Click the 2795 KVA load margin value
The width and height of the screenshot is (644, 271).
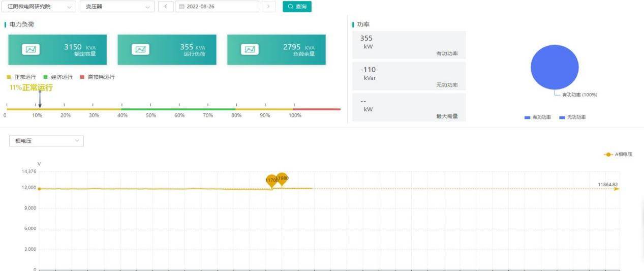pyautogui.click(x=299, y=47)
